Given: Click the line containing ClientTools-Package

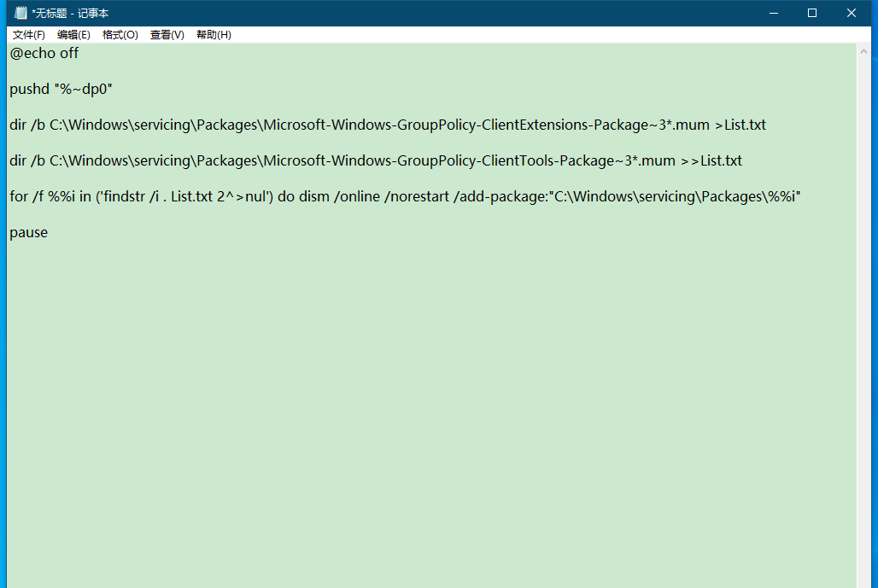Looking at the screenshot, I should 376,161.
